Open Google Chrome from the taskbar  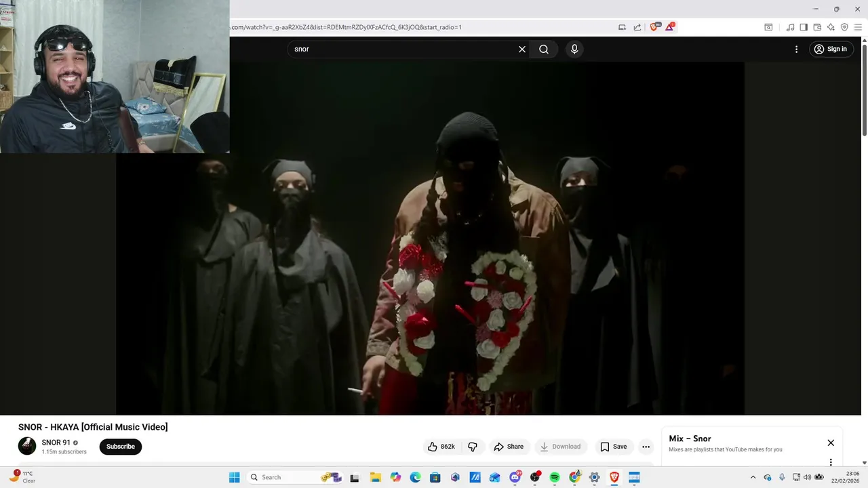(575, 477)
